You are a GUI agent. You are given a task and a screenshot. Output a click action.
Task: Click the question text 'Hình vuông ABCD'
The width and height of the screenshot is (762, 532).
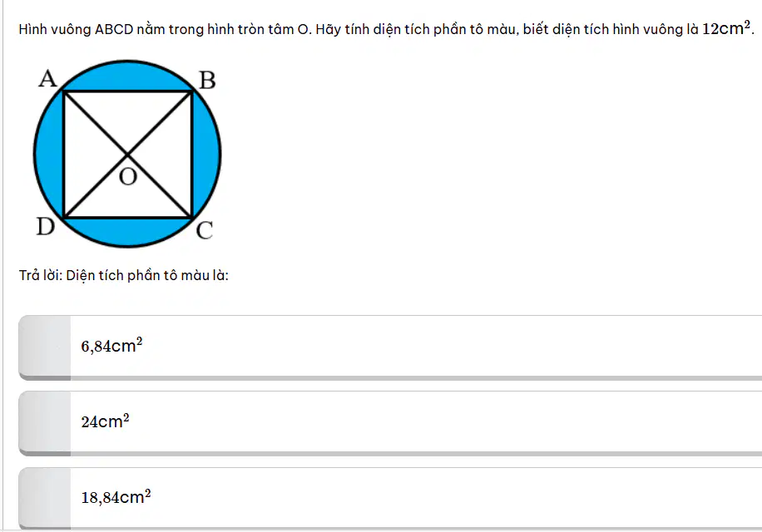tap(76, 30)
